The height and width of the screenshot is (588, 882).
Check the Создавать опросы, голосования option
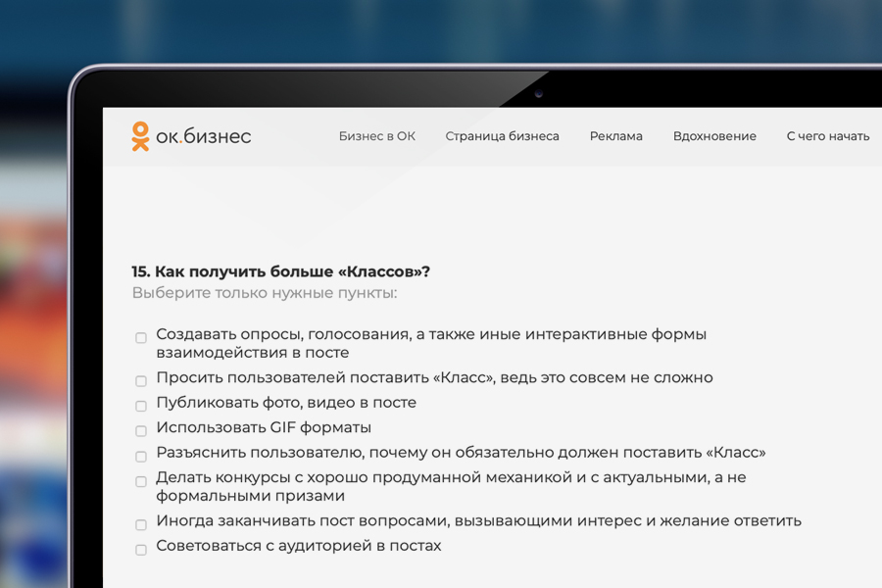[141, 337]
